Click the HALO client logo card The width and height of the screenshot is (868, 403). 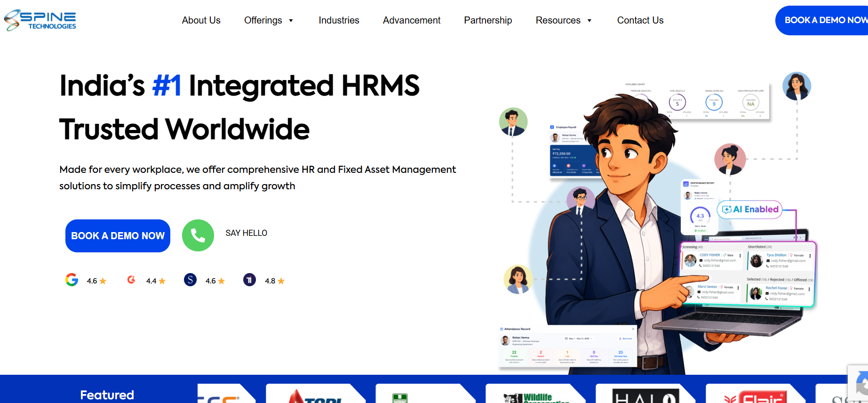pos(645,394)
